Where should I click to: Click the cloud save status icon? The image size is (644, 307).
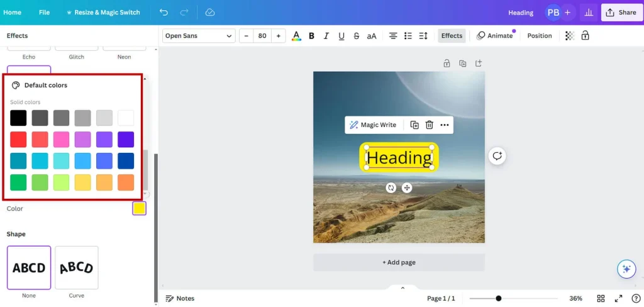tap(210, 13)
